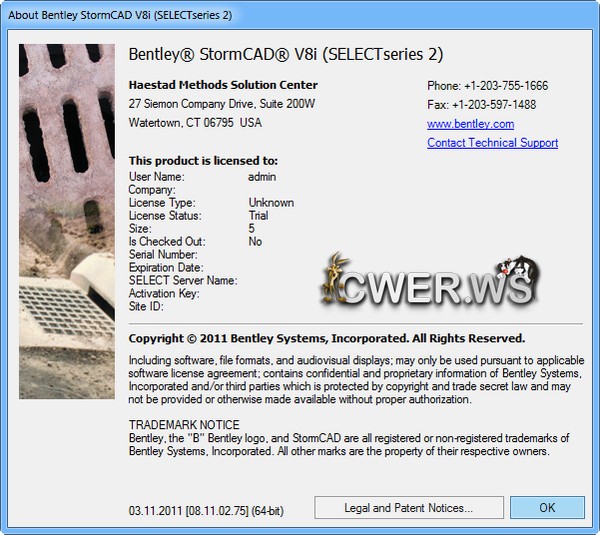Click the version text 08.11.02.75
The height and width of the screenshot is (535, 600).
coord(217,511)
